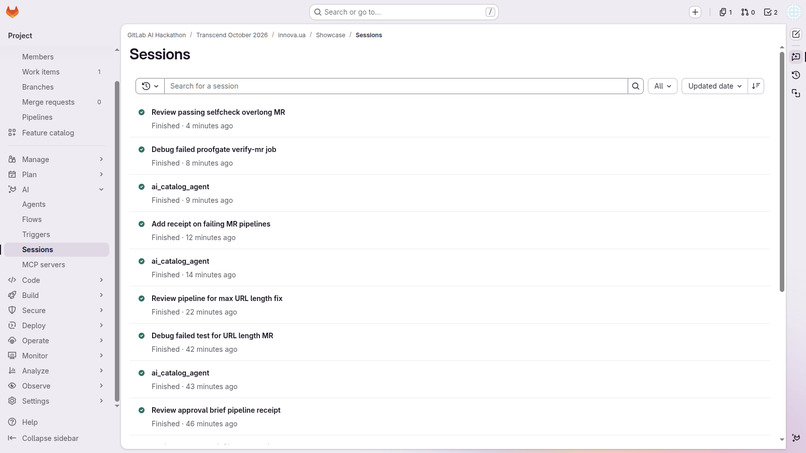Screen dimensions: 806x453
Task: Open the current chat icon in right rail
Action: 796,57
